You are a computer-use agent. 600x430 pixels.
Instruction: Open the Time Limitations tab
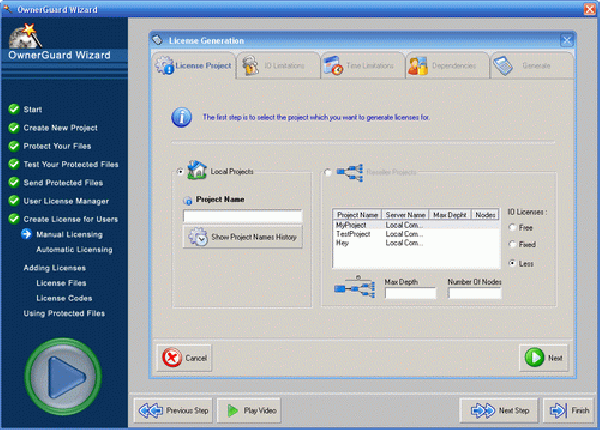362,67
